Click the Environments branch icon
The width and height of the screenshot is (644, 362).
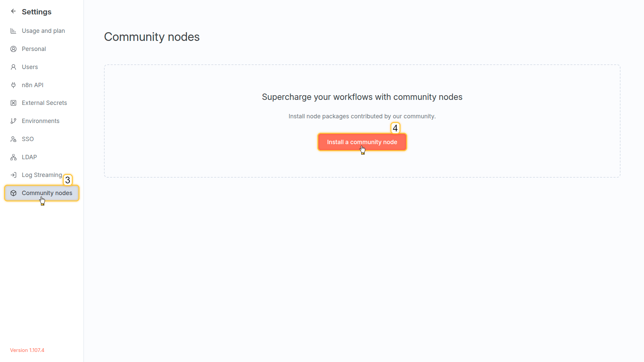(13, 121)
